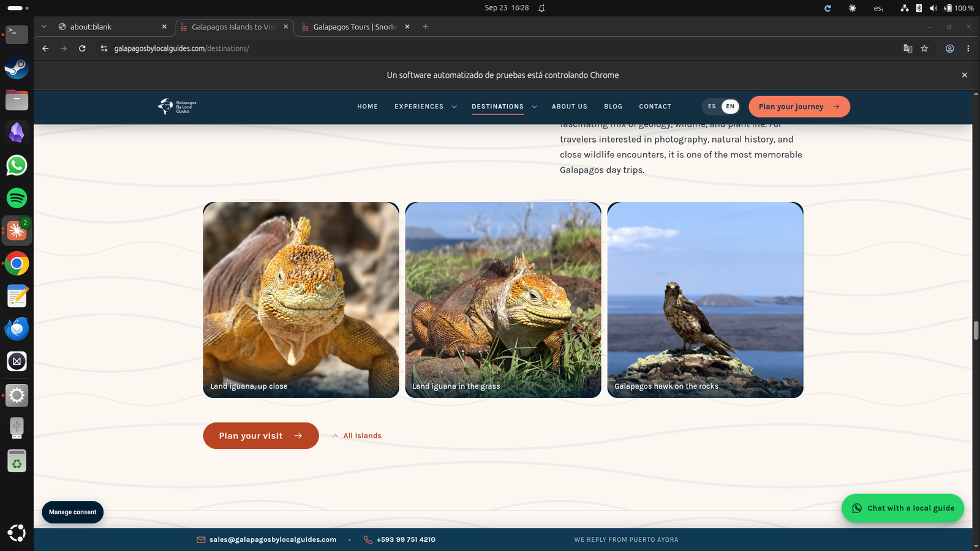Dismiss the automated software notice bar
This screenshot has height=551, width=980.
(964, 75)
